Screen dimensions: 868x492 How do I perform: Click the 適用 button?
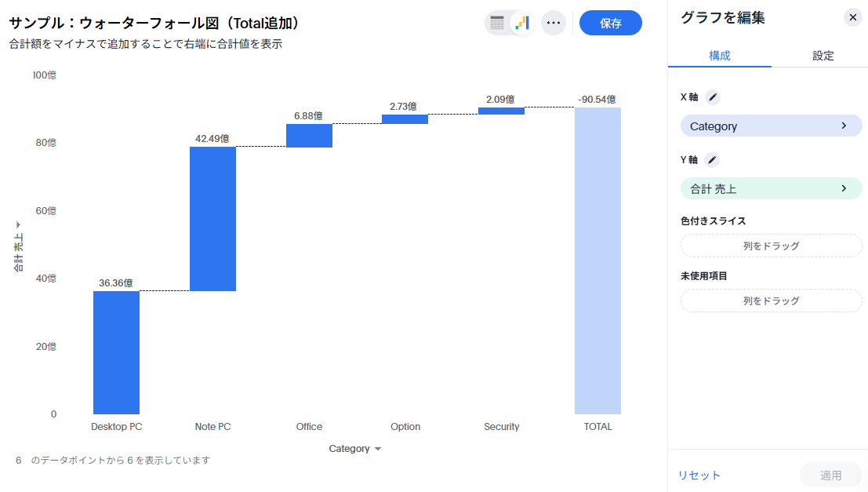click(830, 475)
